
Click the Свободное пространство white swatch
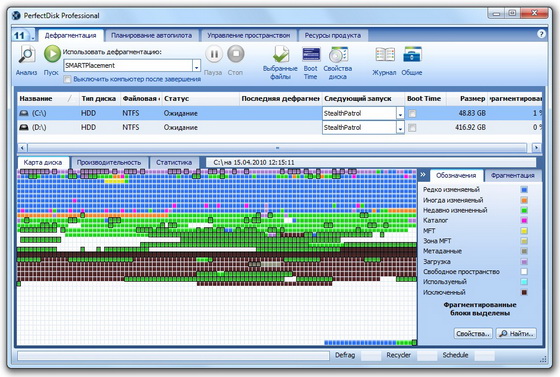point(524,272)
